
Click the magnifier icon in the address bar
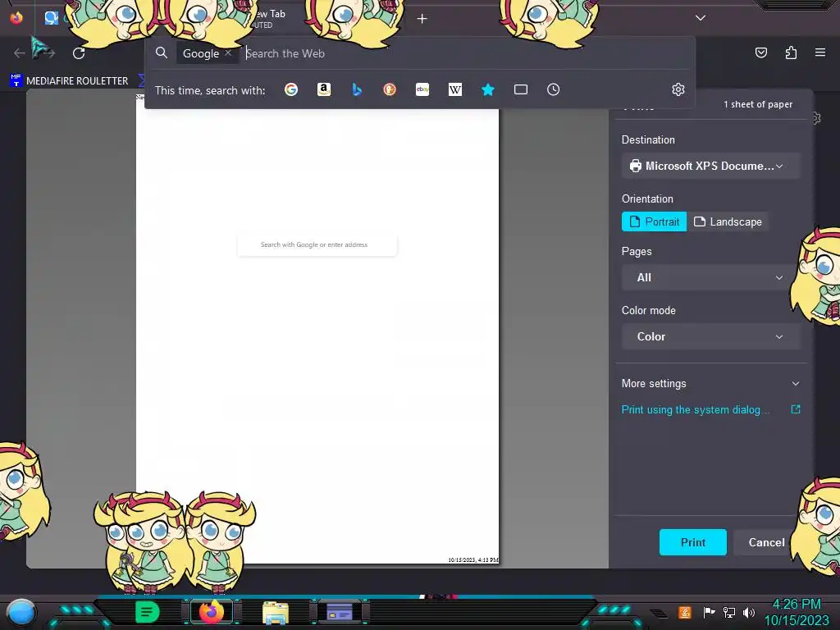pyautogui.click(x=162, y=52)
